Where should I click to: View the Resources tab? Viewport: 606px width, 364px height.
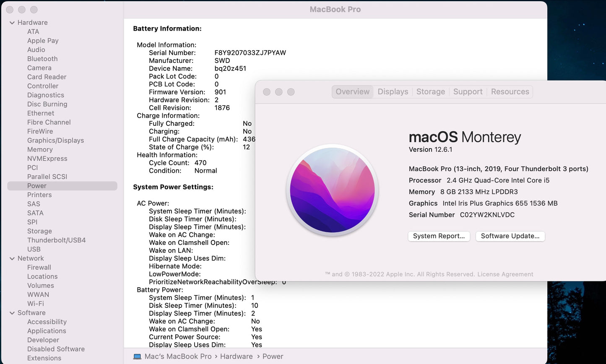point(510,91)
